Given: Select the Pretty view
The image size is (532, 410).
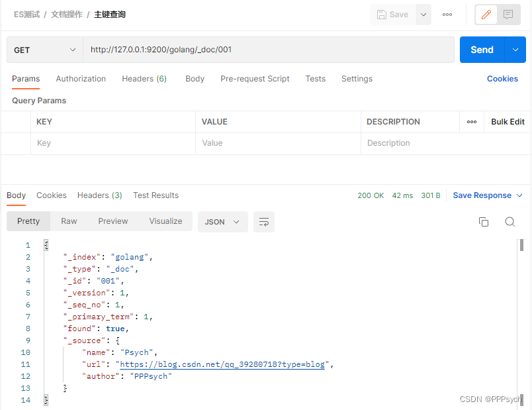Looking at the screenshot, I should pos(28,221).
